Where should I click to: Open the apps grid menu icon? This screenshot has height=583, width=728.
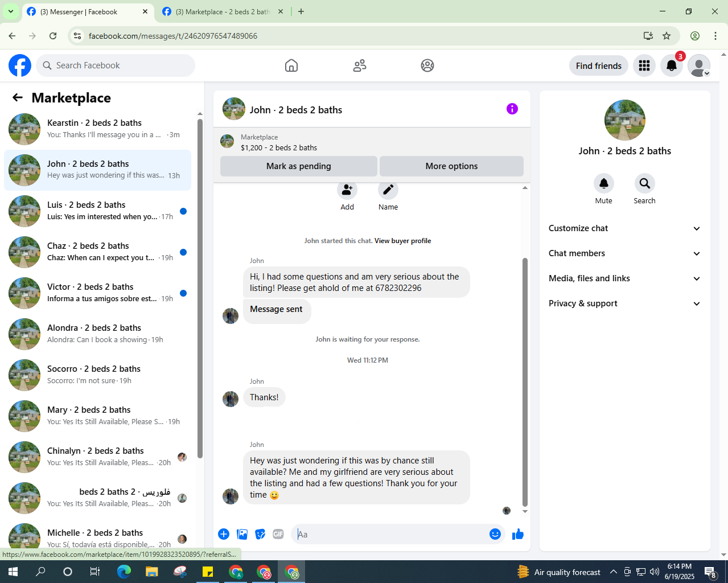coord(644,65)
